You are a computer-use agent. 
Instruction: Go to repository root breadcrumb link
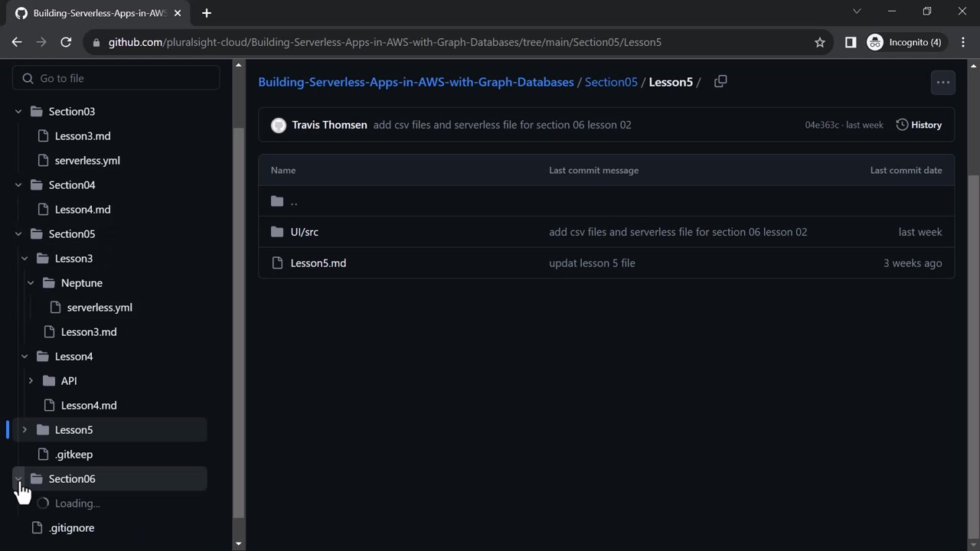tap(416, 82)
